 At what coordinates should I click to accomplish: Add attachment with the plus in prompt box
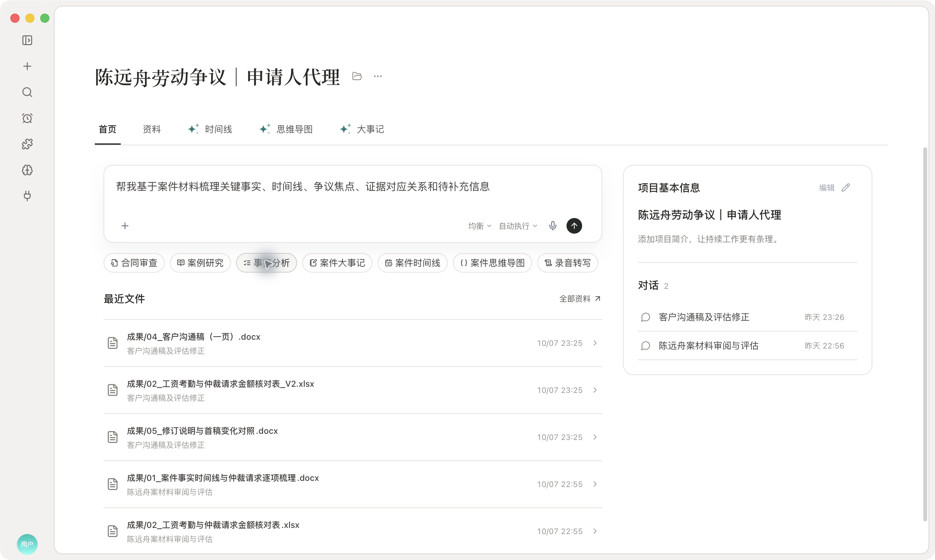(125, 226)
